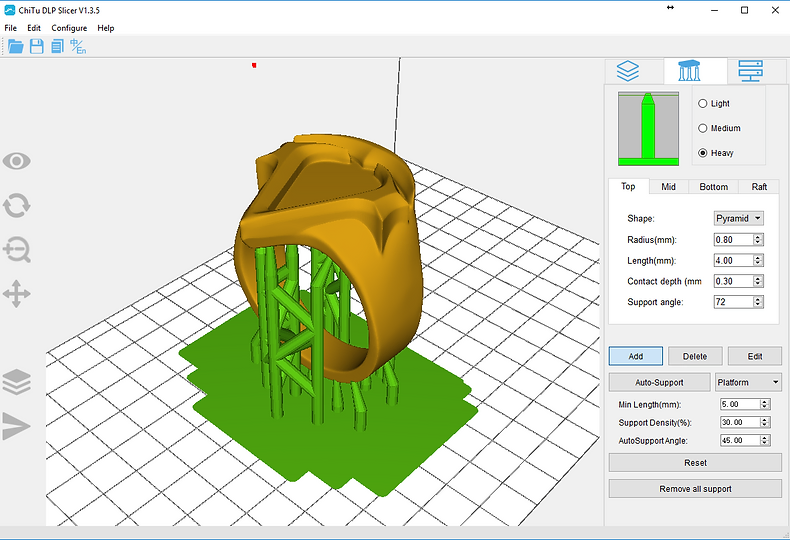Open the machine settings panel tab

[x=751, y=71]
